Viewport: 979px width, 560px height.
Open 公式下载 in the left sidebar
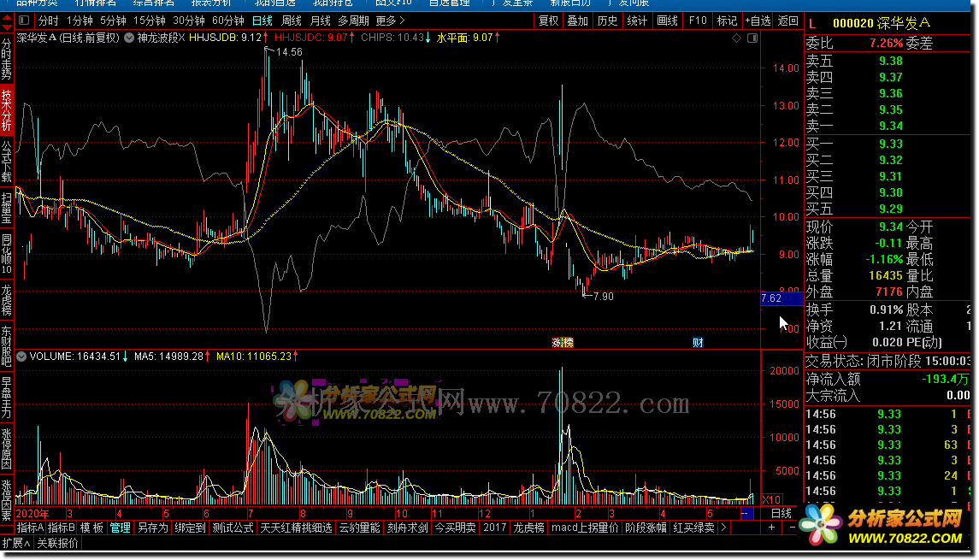coord(7,161)
